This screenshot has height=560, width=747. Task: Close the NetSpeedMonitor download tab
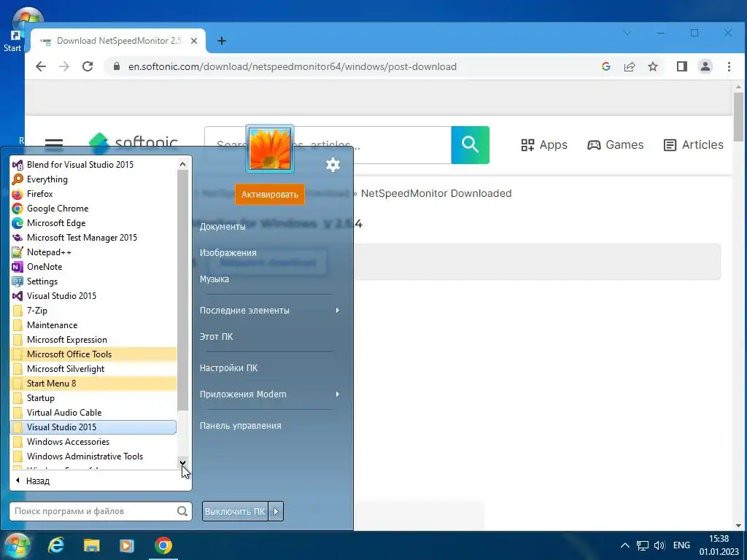coord(194,41)
